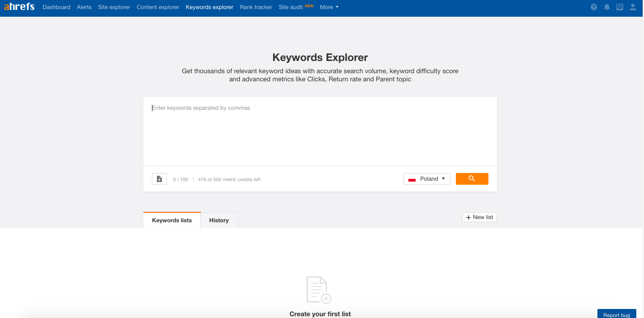This screenshot has width=644, height=318.
Task: Click the ahrefs logo
Action: (x=19, y=7)
